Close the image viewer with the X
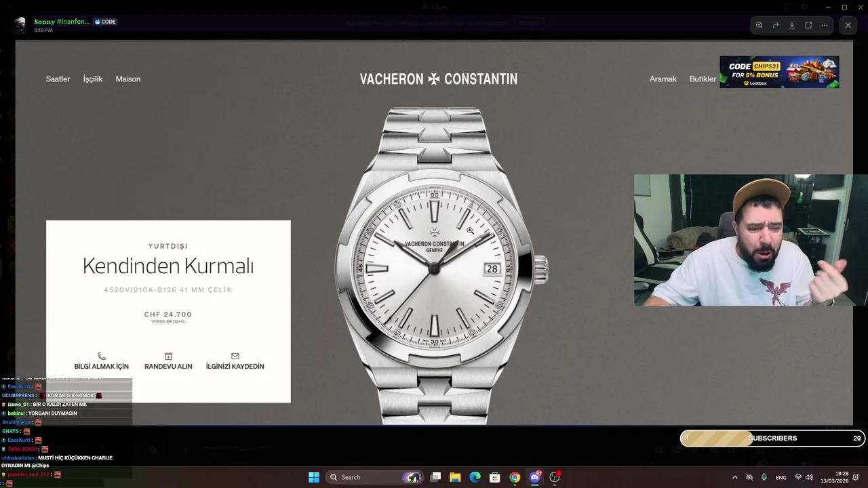This screenshot has width=868, height=488. click(x=848, y=25)
